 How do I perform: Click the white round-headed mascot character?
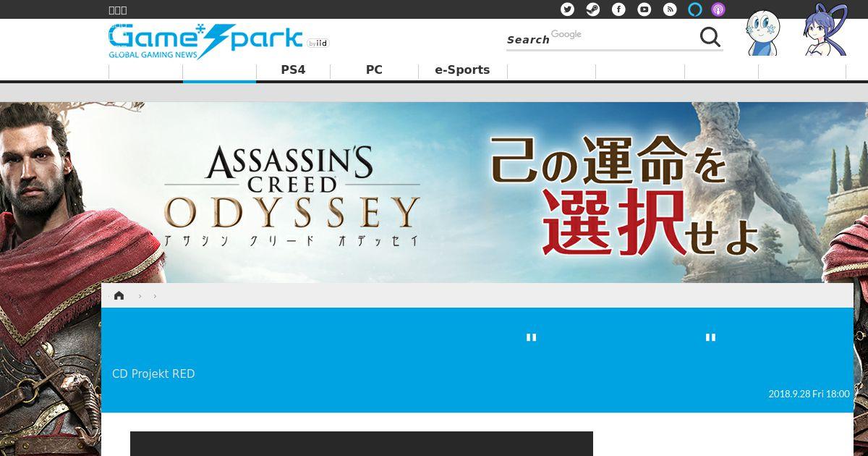tap(762, 33)
